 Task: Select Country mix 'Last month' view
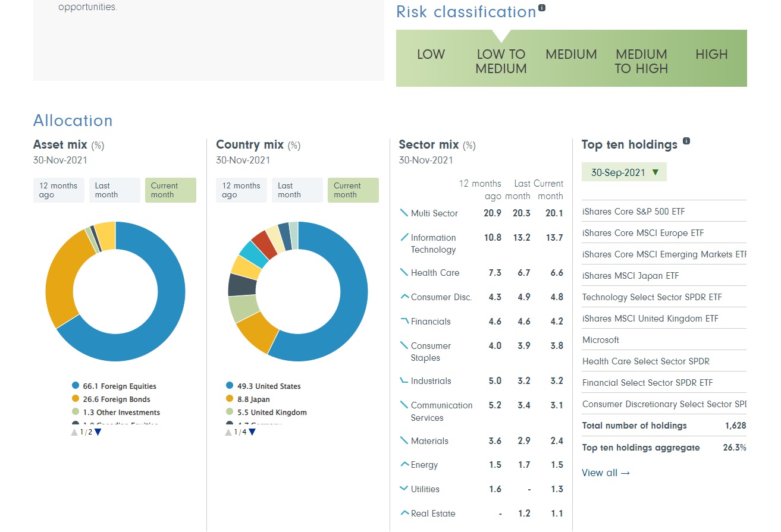tap(297, 190)
